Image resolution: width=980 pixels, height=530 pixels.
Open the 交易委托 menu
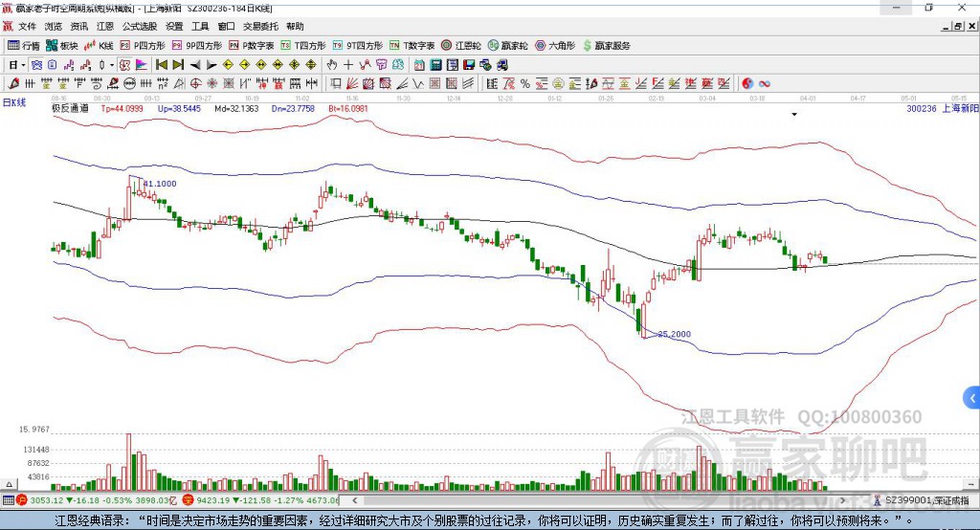coord(260,26)
